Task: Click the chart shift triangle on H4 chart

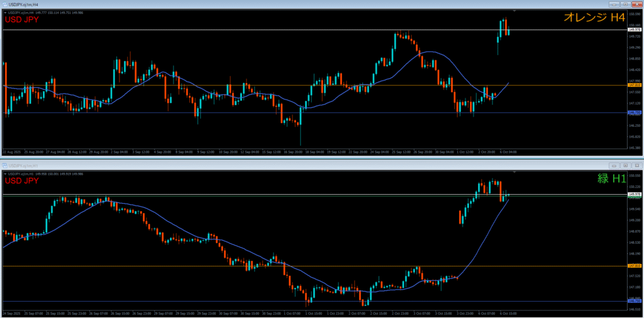Action: 514,11
